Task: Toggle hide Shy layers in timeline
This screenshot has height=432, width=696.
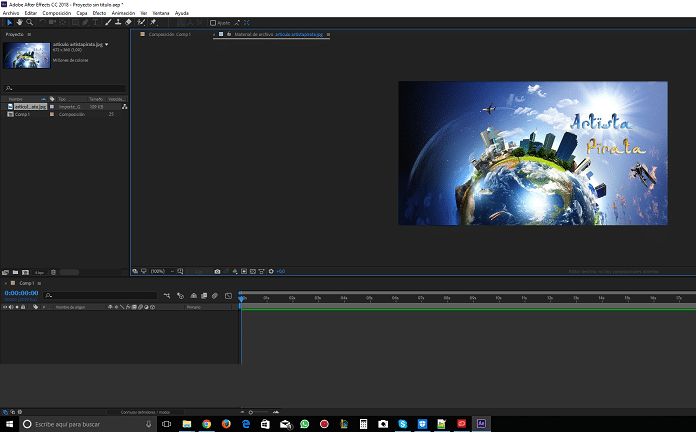Action: (194, 295)
